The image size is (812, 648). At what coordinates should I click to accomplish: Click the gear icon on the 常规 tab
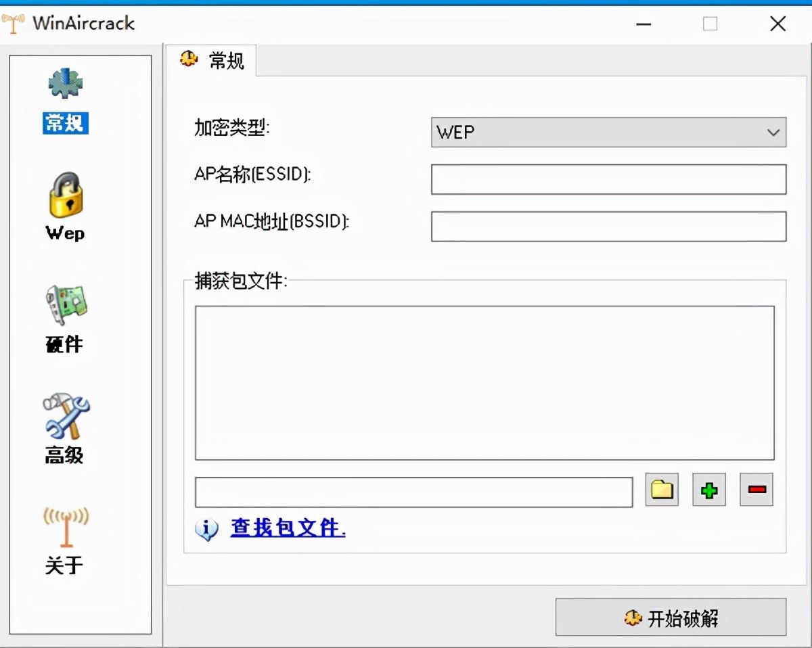click(188, 60)
